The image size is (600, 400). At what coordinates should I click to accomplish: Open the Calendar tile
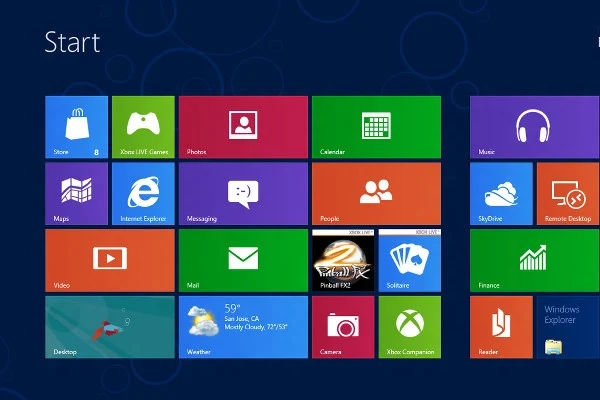tap(377, 127)
